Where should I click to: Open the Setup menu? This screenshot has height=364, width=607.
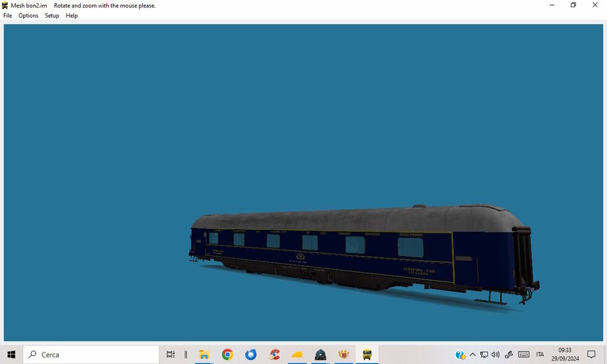tap(52, 16)
